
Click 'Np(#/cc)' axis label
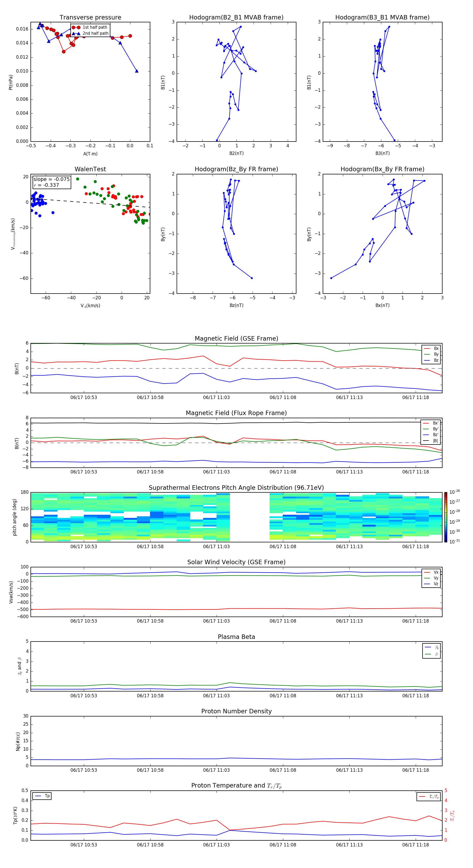(x=18, y=741)
